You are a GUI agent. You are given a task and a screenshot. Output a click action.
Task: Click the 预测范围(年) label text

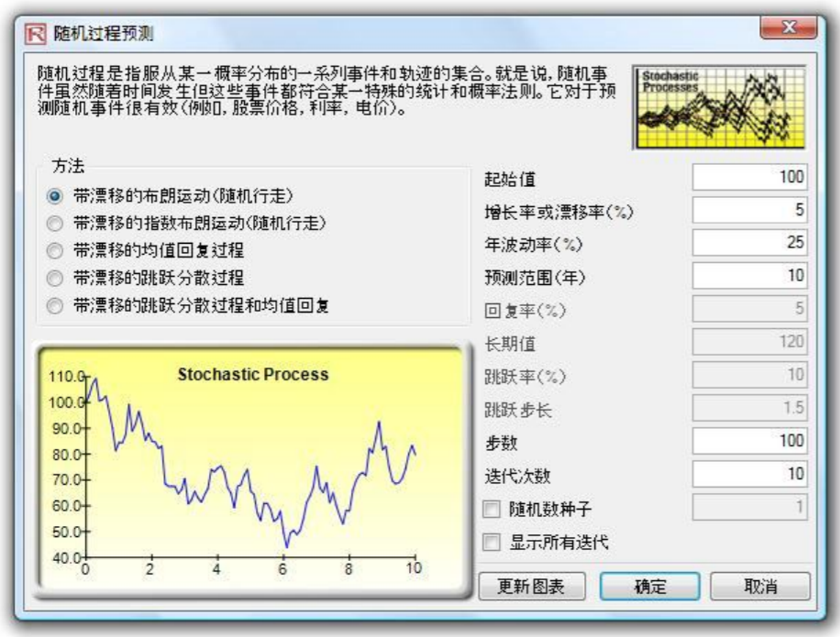[x=535, y=278]
